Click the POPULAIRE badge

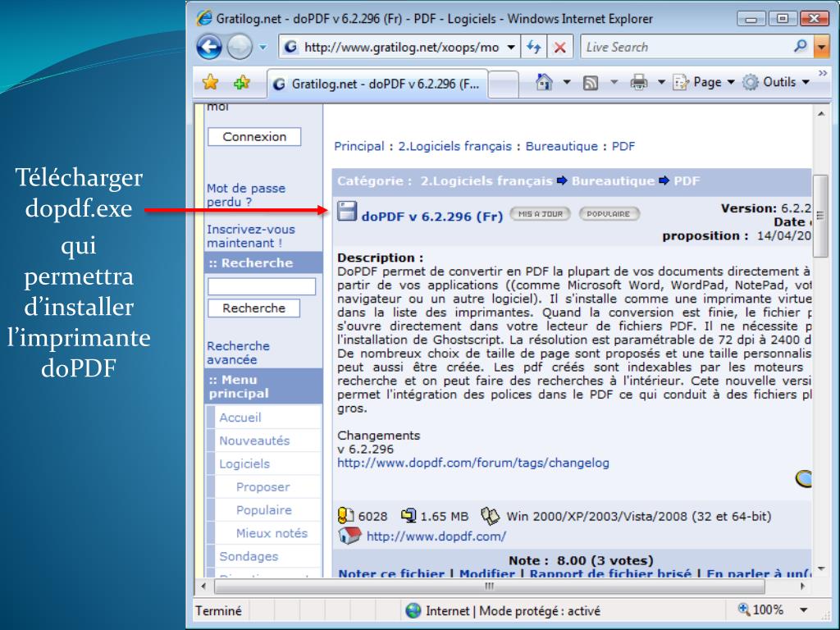click(609, 214)
